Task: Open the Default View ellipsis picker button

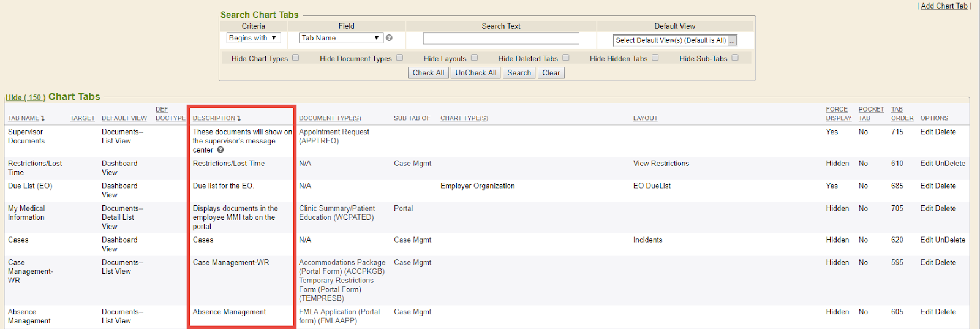Action: (733, 40)
